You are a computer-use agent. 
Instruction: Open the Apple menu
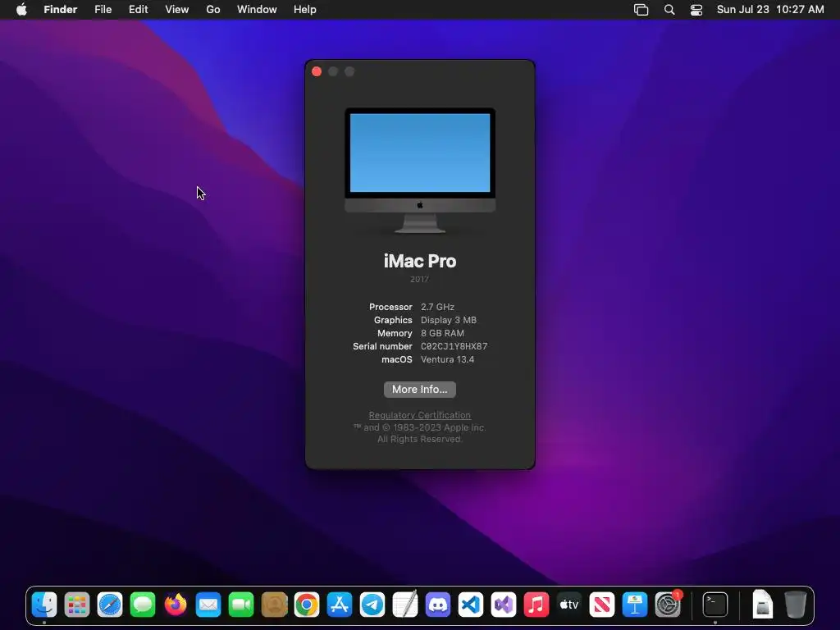(21, 10)
